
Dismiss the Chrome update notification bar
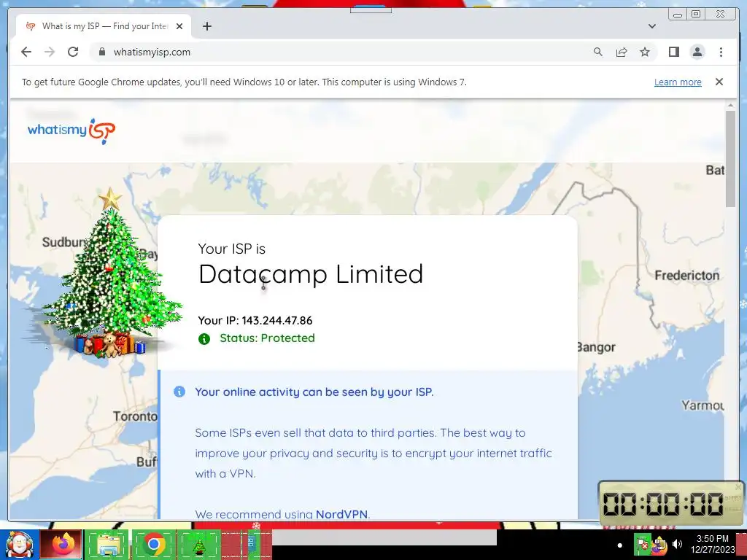coord(719,82)
